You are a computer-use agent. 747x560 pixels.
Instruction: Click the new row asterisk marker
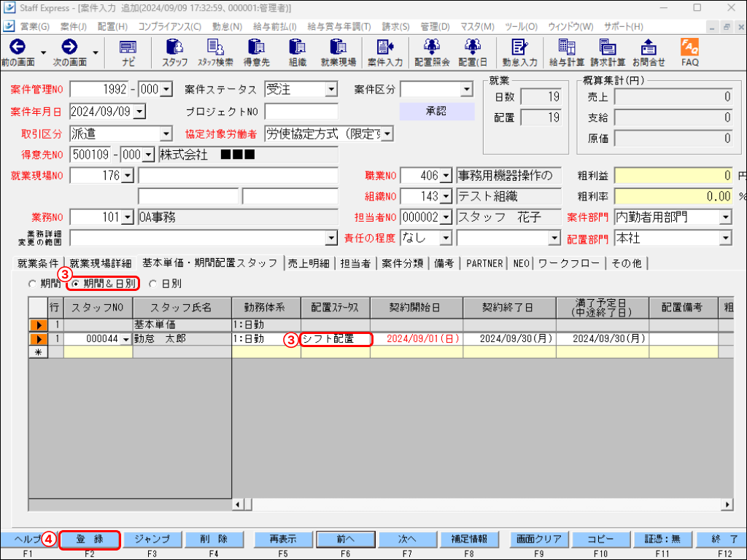click(38, 352)
